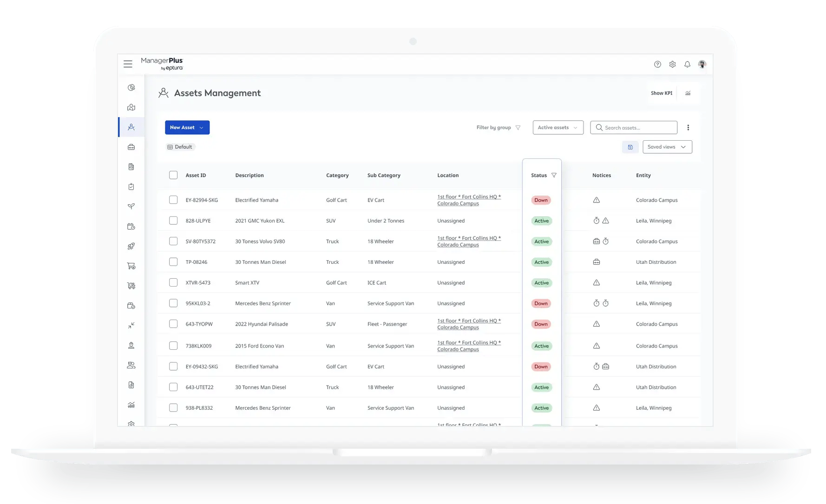Click the Show KPI button
The height and width of the screenshot is (504, 826).
(662, 93)
